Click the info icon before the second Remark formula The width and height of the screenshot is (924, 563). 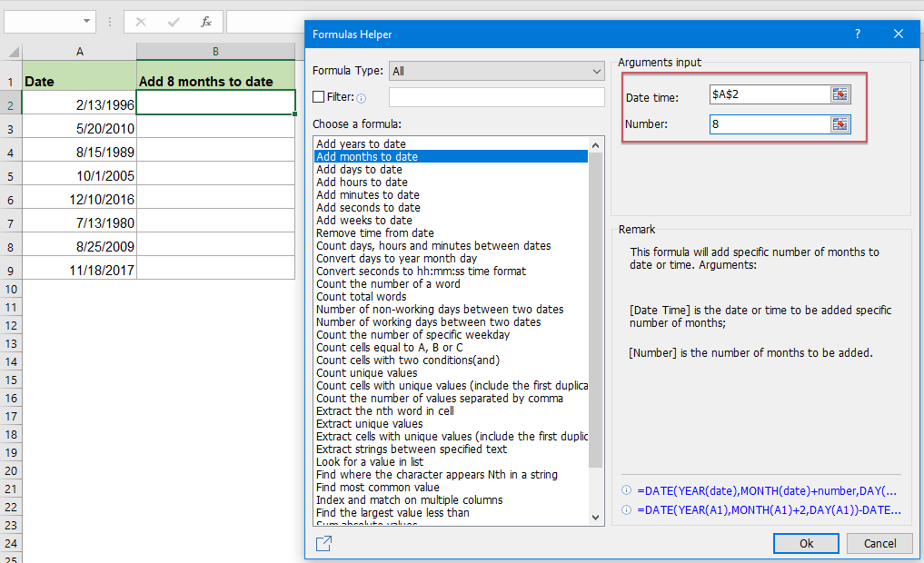625,509
